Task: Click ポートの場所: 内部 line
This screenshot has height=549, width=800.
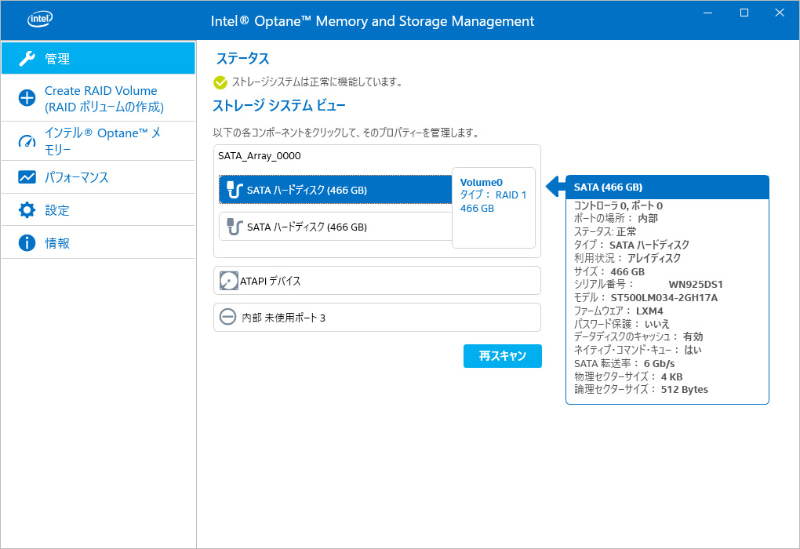Action: coord(616,218)
